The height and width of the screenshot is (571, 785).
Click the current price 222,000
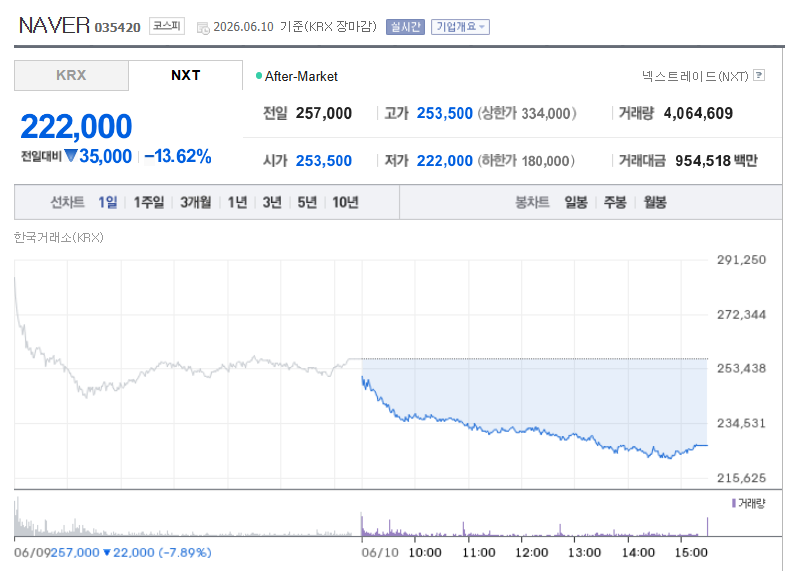point(76,126)
